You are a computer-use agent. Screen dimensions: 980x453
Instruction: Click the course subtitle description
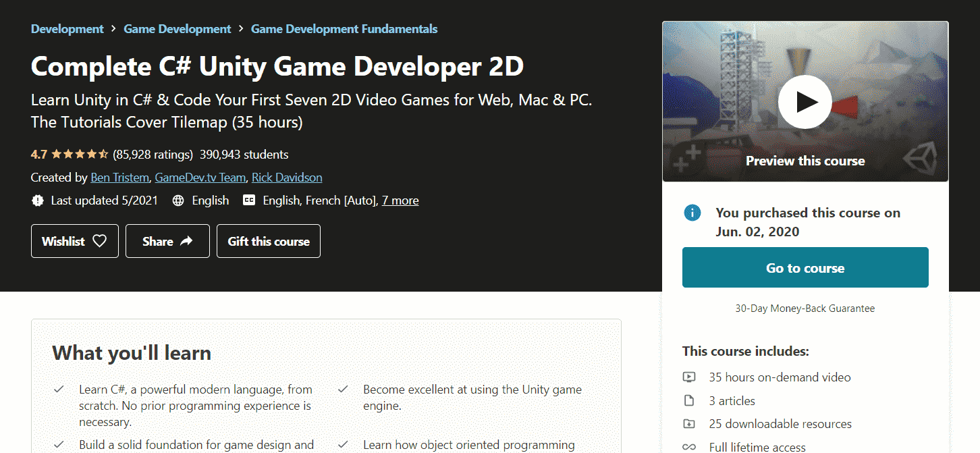coord(312,111)
